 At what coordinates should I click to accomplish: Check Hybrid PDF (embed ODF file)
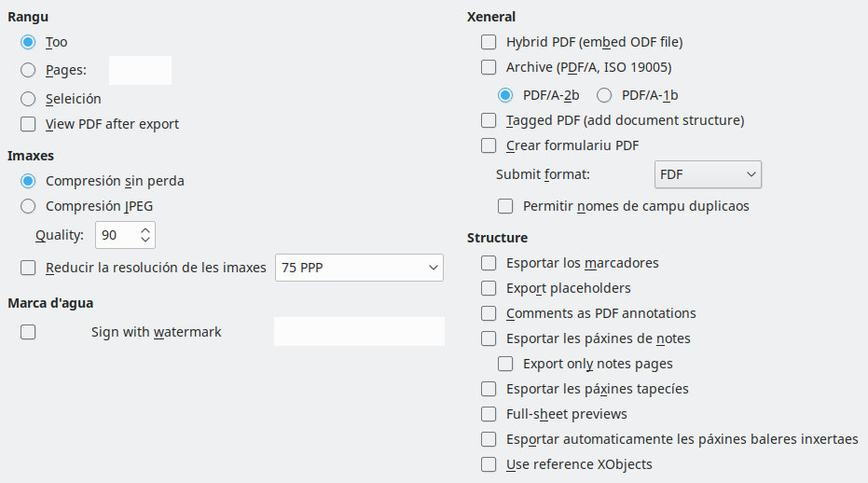(x=489, y=42)
